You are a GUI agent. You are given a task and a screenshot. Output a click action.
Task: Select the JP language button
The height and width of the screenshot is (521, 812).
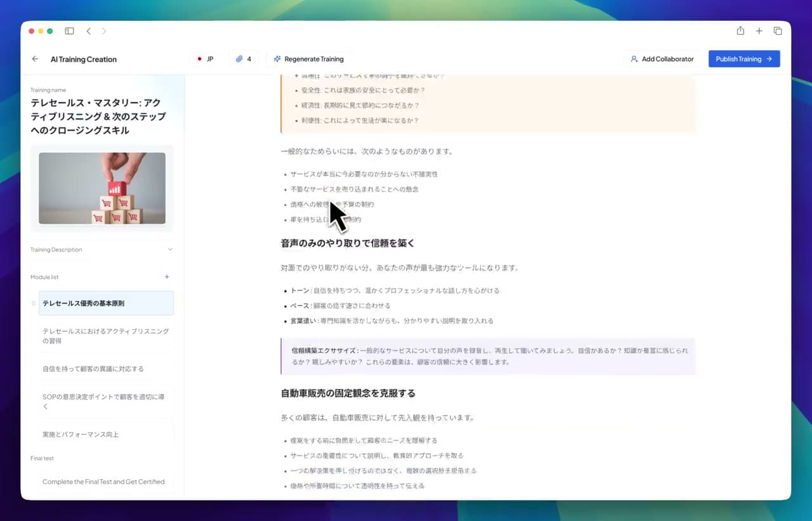point(206,59)
